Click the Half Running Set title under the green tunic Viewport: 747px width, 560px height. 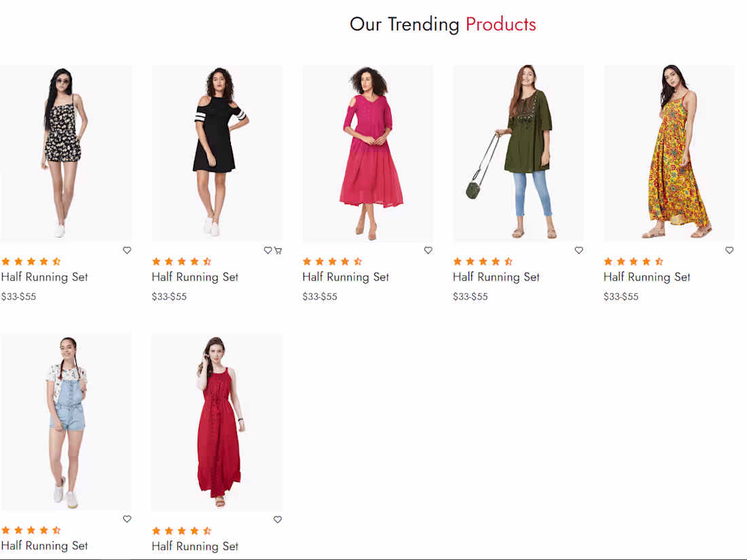point(496,277)
